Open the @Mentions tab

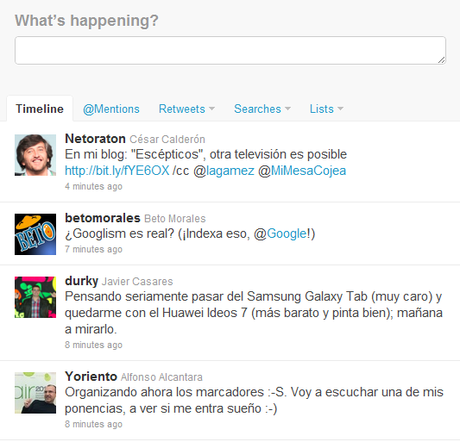(x=111, y=109)
